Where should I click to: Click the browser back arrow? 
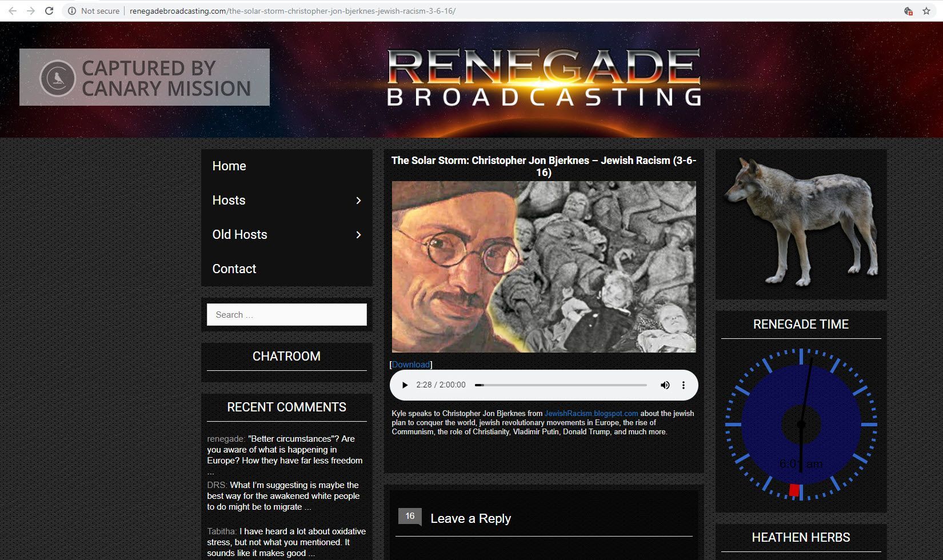[x=13, y=11]
